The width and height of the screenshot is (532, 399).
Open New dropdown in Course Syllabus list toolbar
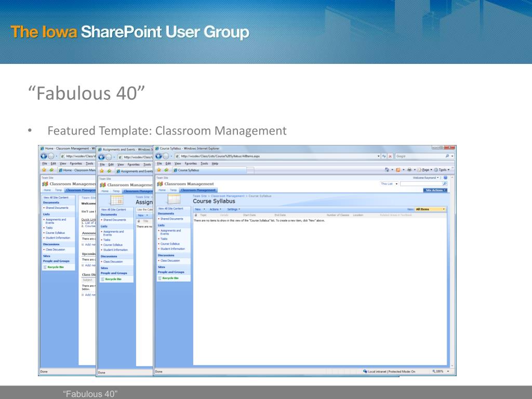click(200, 209)
